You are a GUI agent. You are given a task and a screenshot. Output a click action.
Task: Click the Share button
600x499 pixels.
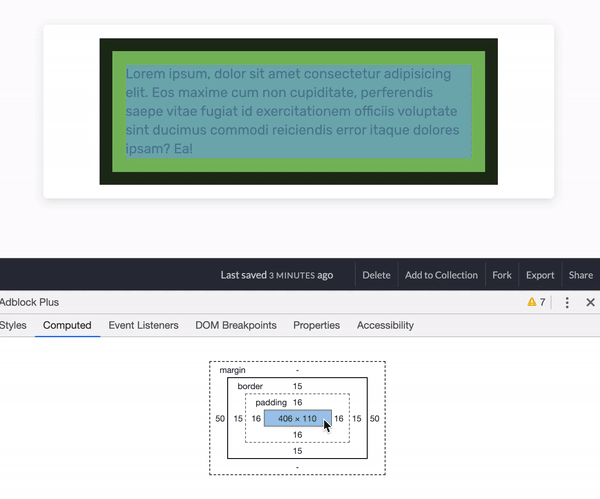[x=581, y=275]
